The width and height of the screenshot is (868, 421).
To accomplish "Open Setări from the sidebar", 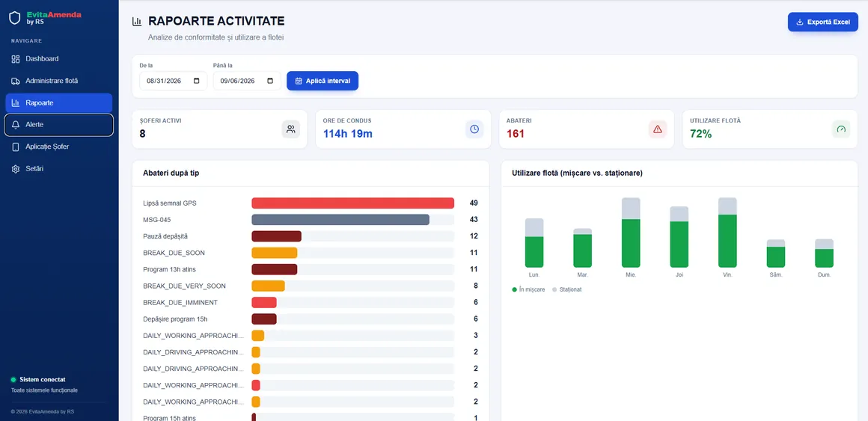I will [58, 169].
